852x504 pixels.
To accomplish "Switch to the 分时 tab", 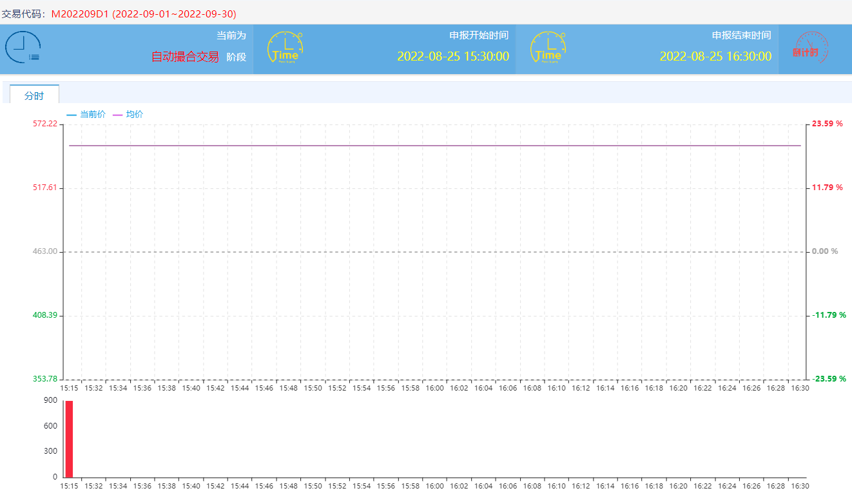I will 34,95.
